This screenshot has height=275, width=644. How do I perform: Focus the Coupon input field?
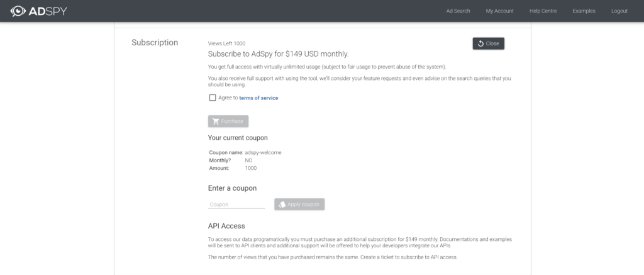pyautogui.click(x=236, y=205)
